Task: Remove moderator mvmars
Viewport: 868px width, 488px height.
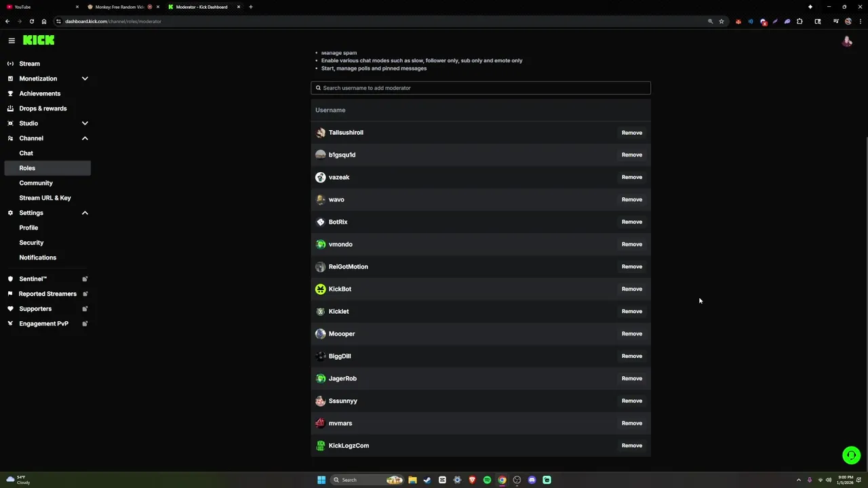Action: 631,424
